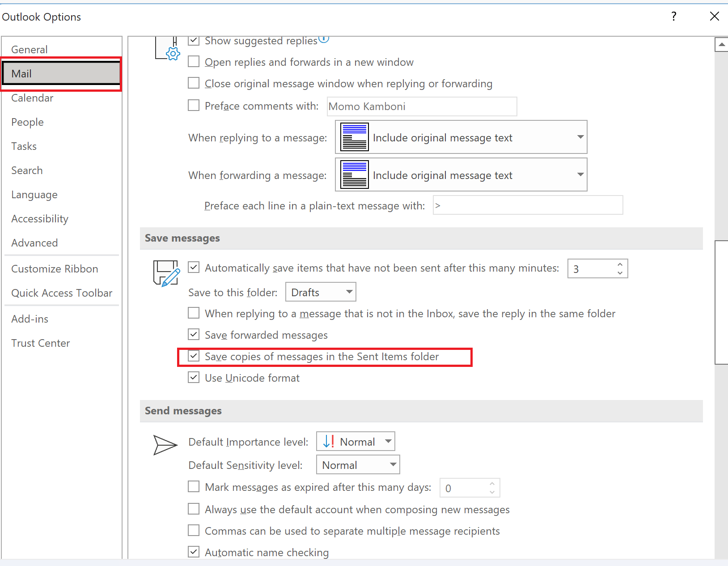Toggle automatic save of unsent items
The width and height of the screenshot is (728, 566).
point(194,267)
